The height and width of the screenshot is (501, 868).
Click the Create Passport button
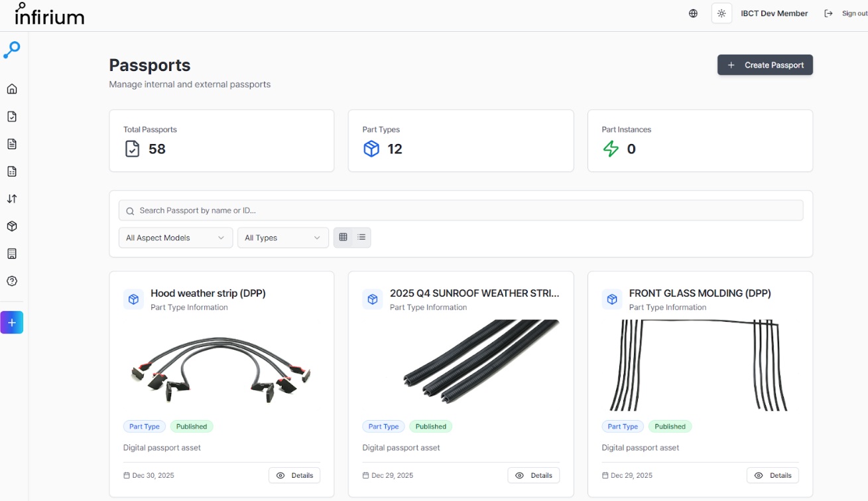pos(765,65)
